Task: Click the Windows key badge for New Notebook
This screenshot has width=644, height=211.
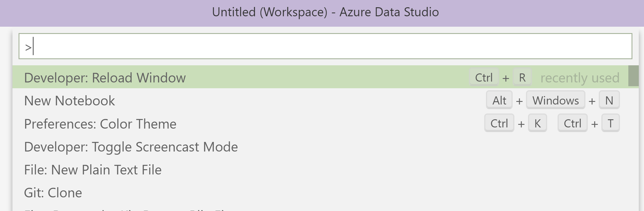Action: (x=556, y=100)
